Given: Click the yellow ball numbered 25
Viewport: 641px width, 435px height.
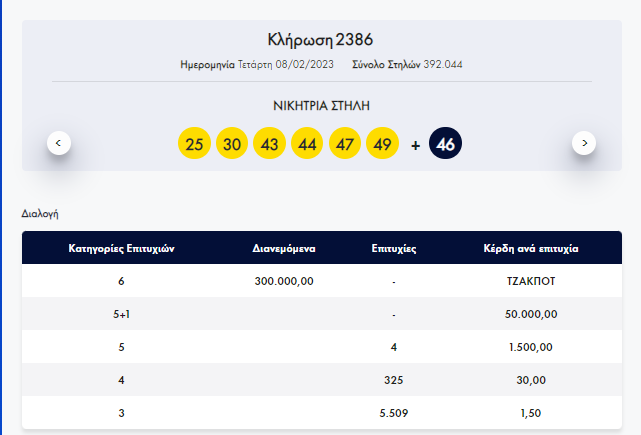Looking at the screenshot, I should (194, 144).
